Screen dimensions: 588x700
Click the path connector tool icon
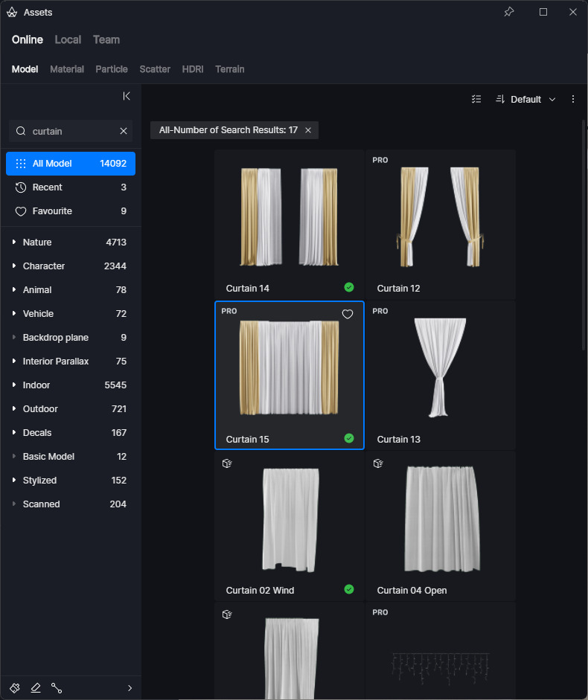pyautogui.click(x=57, y=688)
